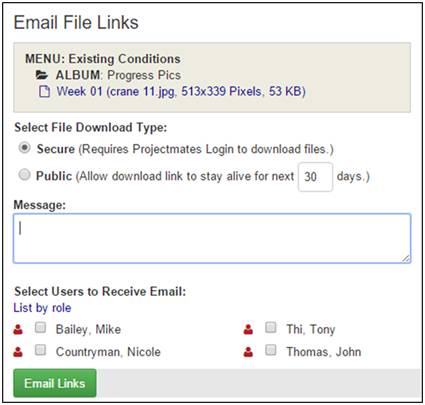This screenshot has height=405, width=425.
Task: Click inside the Message text area
Action: [212, 239]
